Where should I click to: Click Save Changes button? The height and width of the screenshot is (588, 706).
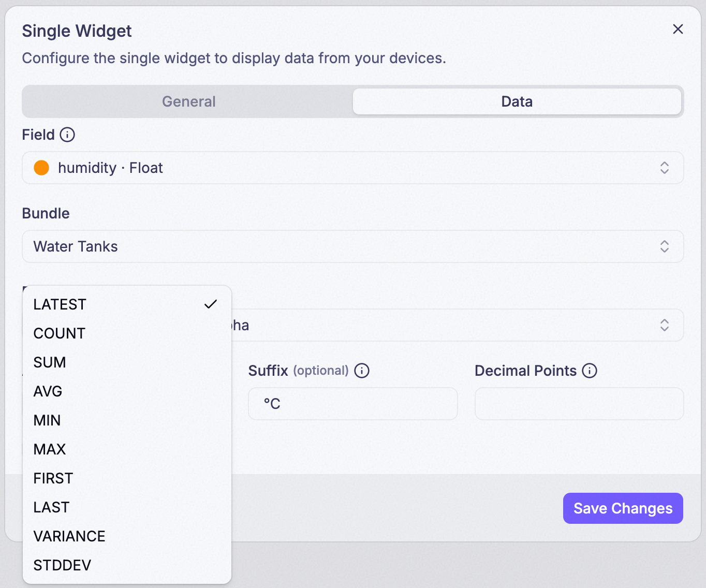[623, 508]
